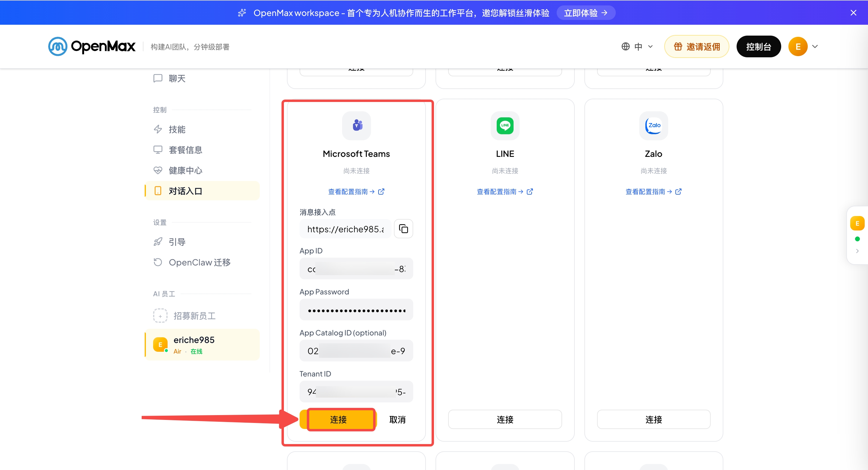Click 连接 button on LINE card
This screenshot has height=470, width=868.
505,419
